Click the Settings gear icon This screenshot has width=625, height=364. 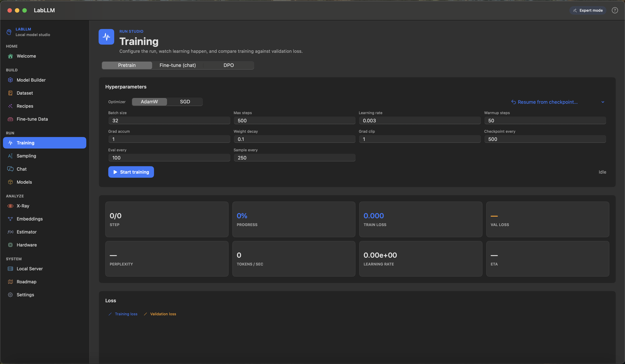[x=10, y=295]
